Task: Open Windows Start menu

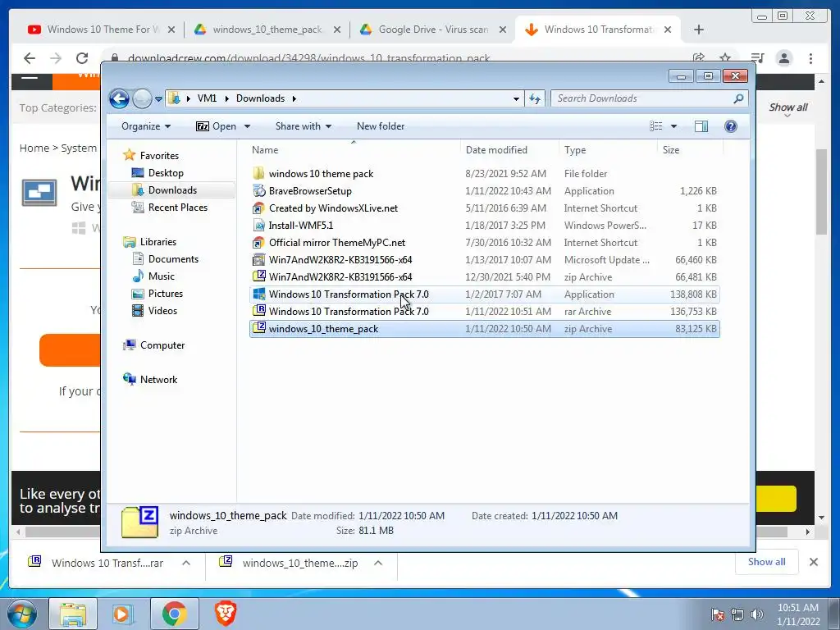Action: coord(21,614)
